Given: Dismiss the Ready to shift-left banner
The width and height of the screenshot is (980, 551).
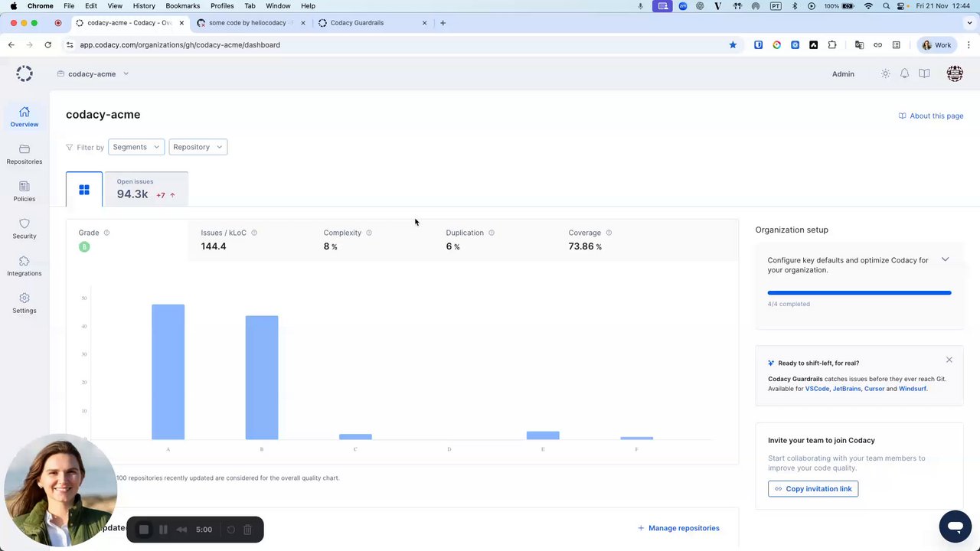Looking at the screenshot, I should (x=949, y=360).
